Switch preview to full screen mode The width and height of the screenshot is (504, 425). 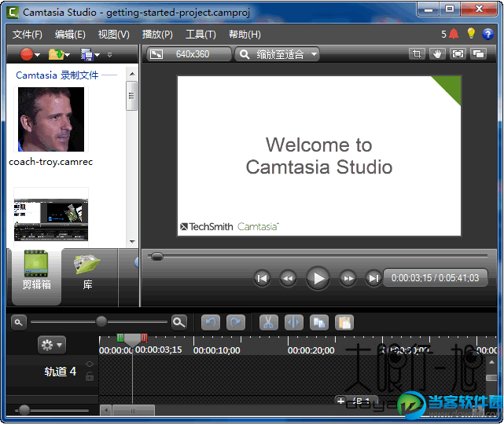pyautogui.click(x=458, y=54)
